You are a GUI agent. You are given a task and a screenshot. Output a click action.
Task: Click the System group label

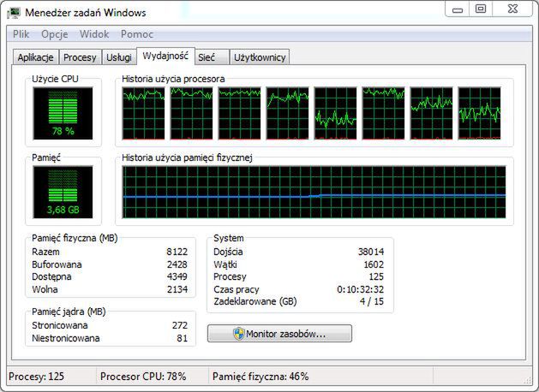tap(228, 238)
